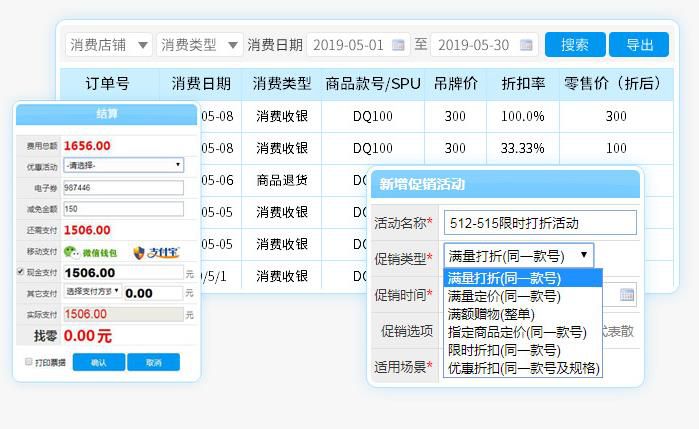Click the 消费日期 column header
Screen dimensions: 699x429
[x=201, y=84]
